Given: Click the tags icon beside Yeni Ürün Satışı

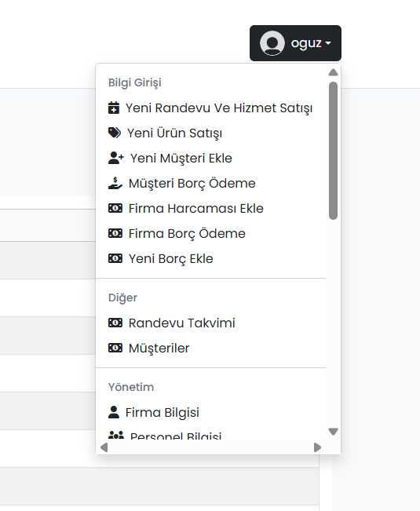Looking at the screenshot, I should click(x=115, y=133).
